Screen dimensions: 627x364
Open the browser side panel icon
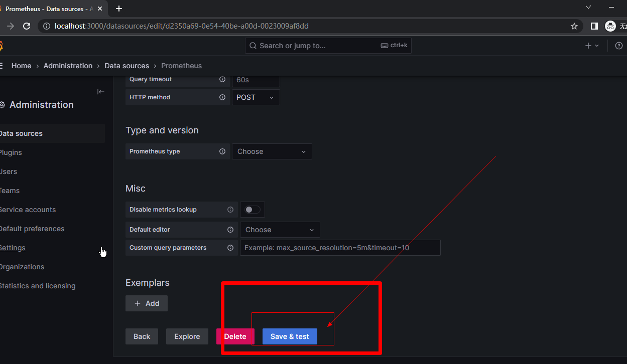594,26
